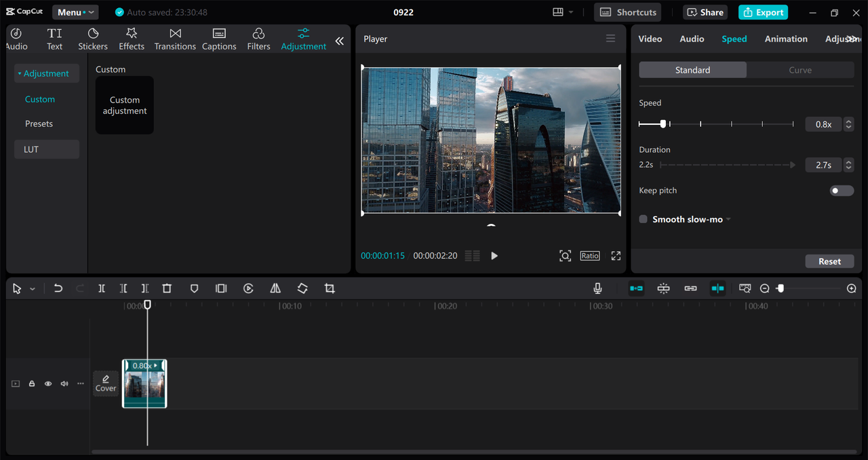Enable the Smooth slow-mo checkbox
The height and width of the screenshot is (460, 868).
tap(644, 219)
